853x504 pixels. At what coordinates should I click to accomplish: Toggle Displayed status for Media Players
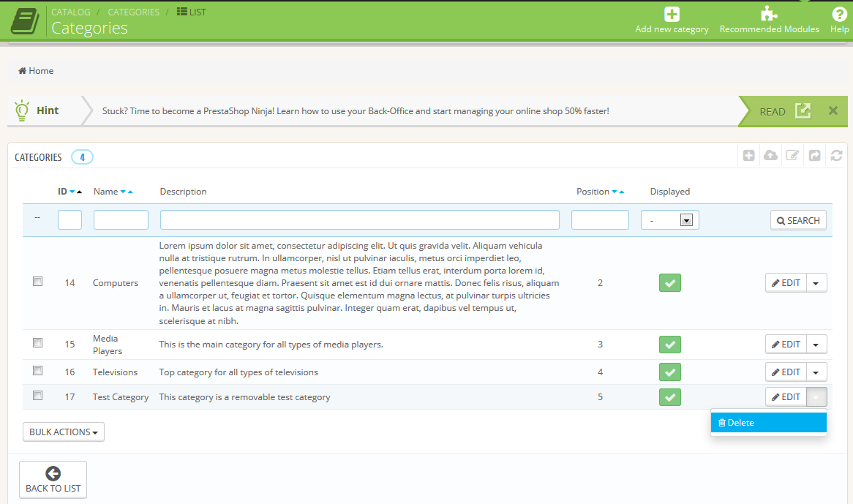coord(669,345)
